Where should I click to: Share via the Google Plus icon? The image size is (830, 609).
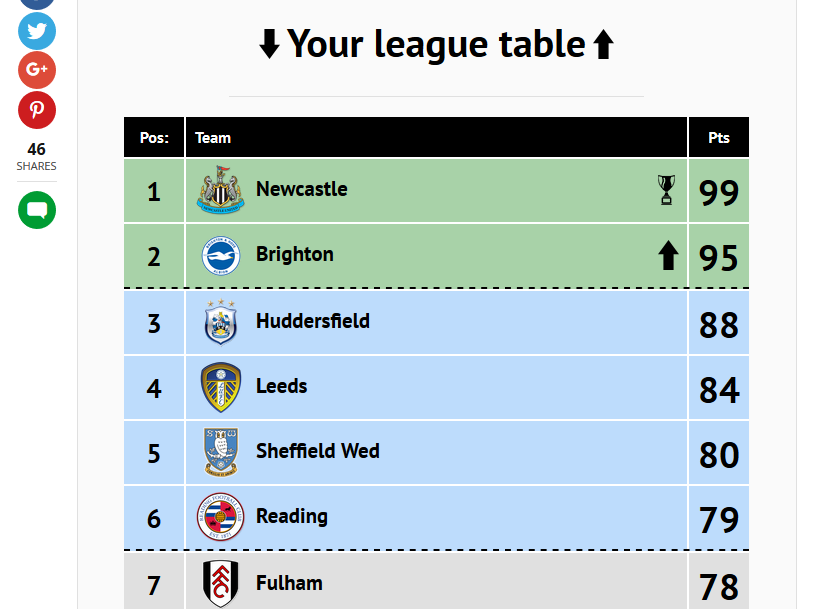(37, 69)
